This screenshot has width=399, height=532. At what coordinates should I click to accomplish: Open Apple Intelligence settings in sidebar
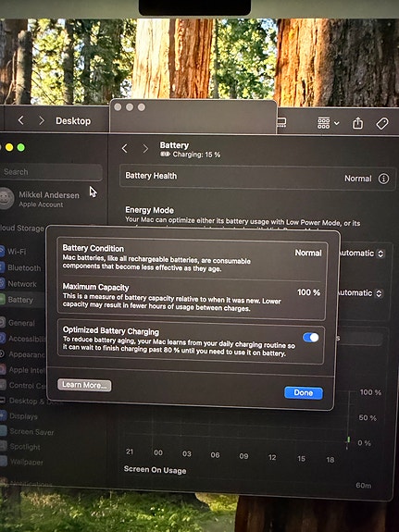(23, 370)
